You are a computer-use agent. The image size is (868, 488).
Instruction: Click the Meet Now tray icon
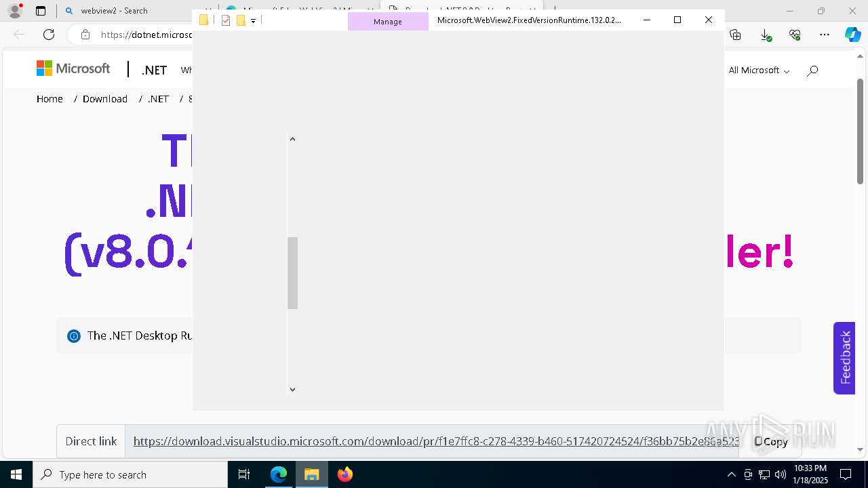(748, 474)
